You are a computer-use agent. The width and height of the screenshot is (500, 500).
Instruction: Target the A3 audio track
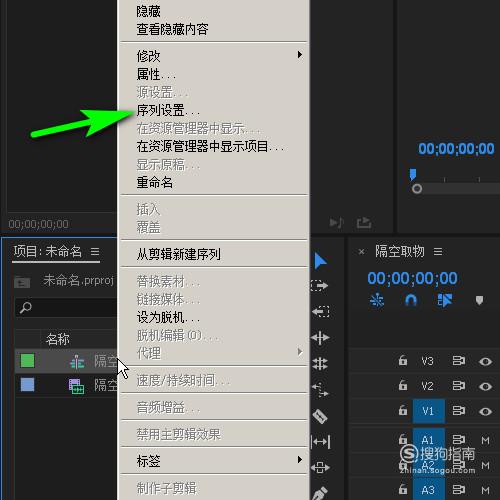[428, 490]
